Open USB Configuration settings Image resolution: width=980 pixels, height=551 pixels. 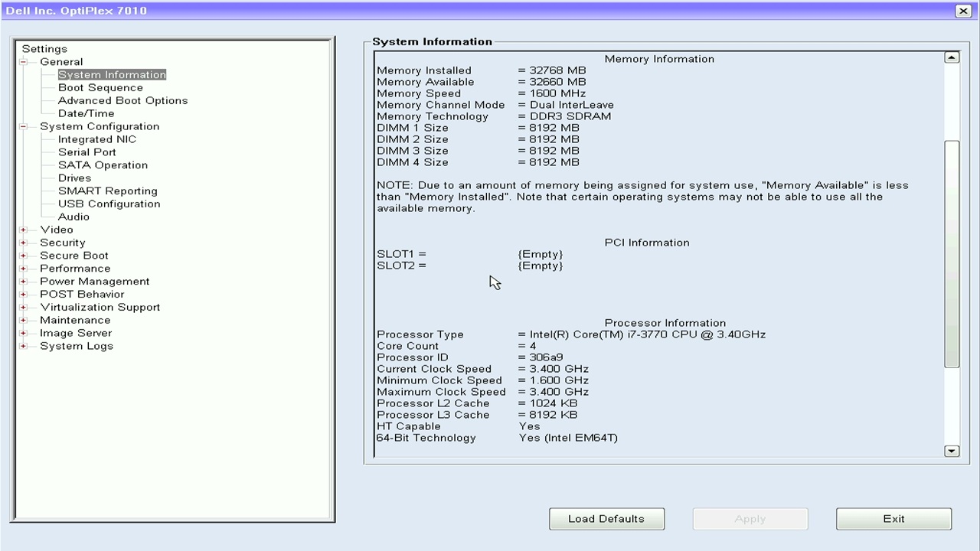(109, 204)
